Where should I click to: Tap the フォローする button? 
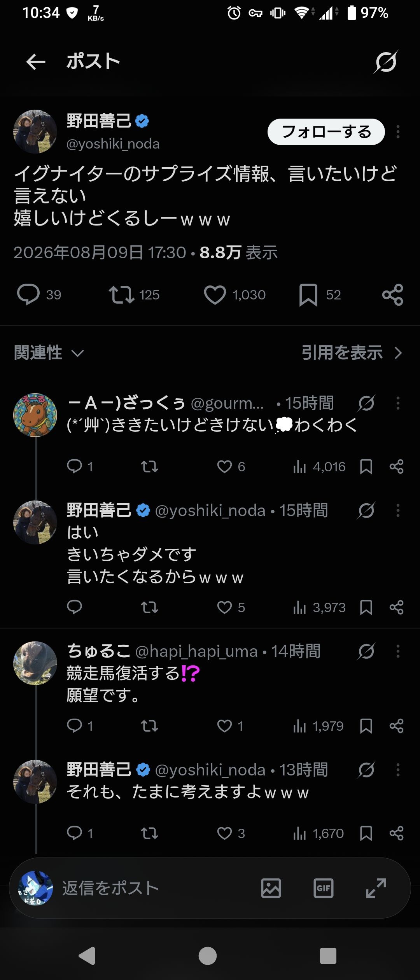coord(326,132)
